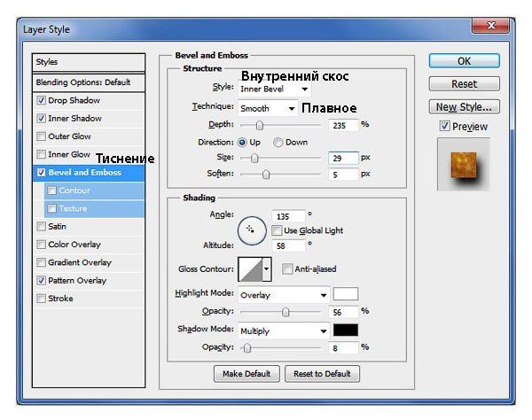
Task: Uncheck the Drop Shadow checkbox
Action: [x=41, y=100]
